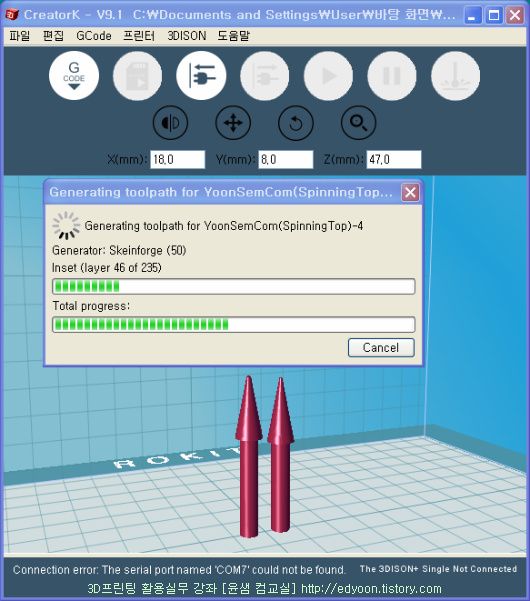The image size is (530, 601).
Task: Click the CreatorK app icon in title bar
Action: [x=12, y=15]
